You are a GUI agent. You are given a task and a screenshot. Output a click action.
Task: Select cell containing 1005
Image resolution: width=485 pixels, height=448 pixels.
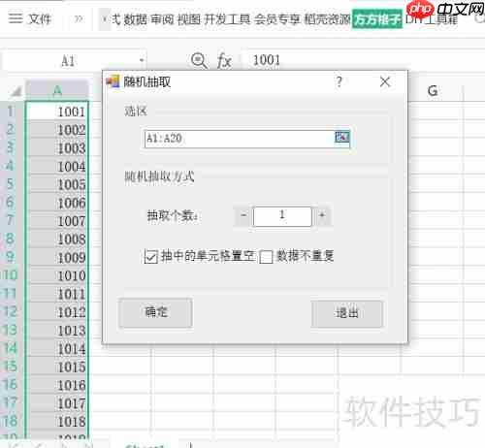click(x=57, y=184)
